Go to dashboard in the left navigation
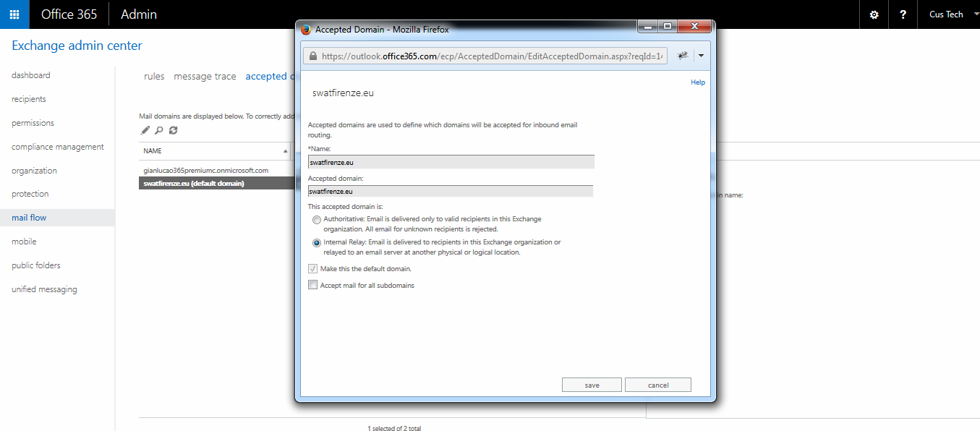Screen dimensions: 980x431 pos(31,75)
